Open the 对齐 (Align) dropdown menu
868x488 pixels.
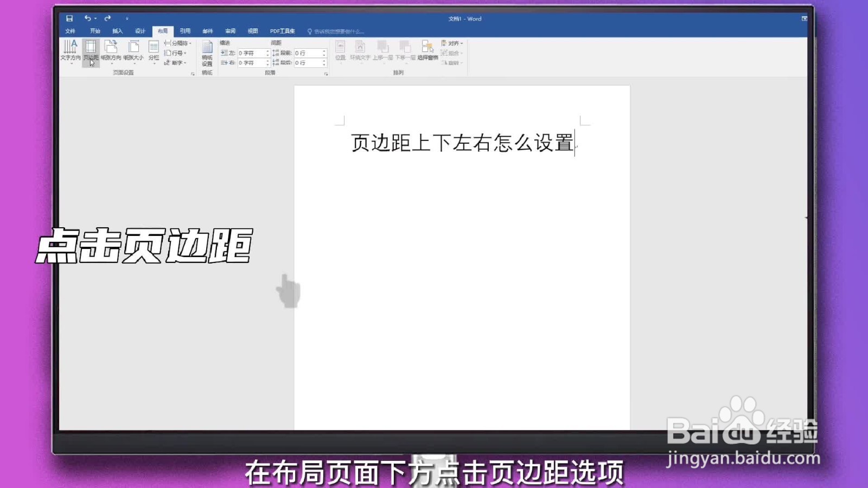[451, 43]
